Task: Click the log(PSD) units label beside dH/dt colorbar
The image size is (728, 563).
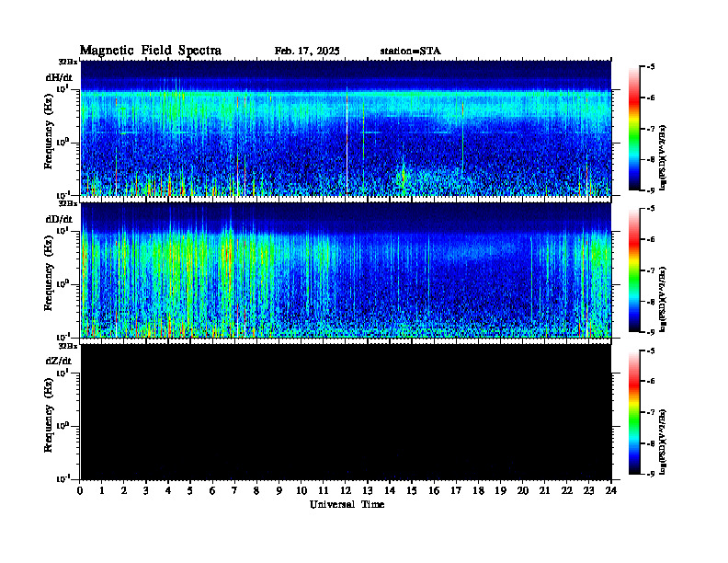Action: coord(663,157)
